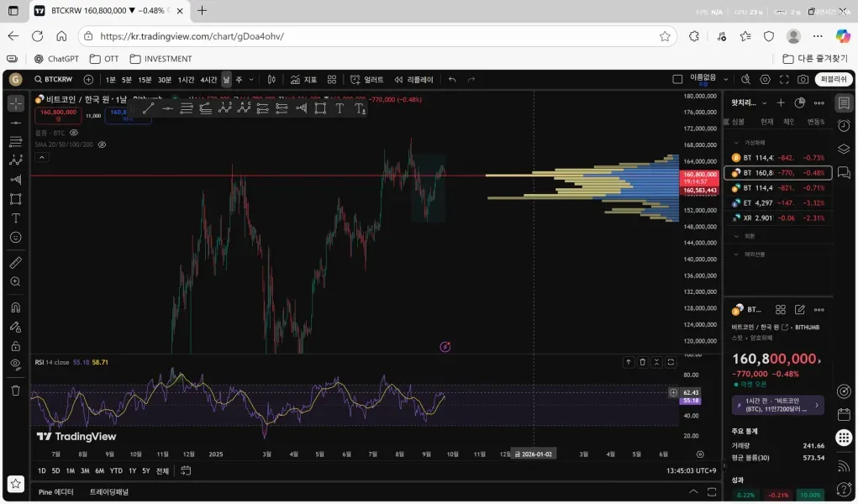Select the ET 4,297 watchlist row
The width and height of the screenshot is (858, 504).
point(777,202)
